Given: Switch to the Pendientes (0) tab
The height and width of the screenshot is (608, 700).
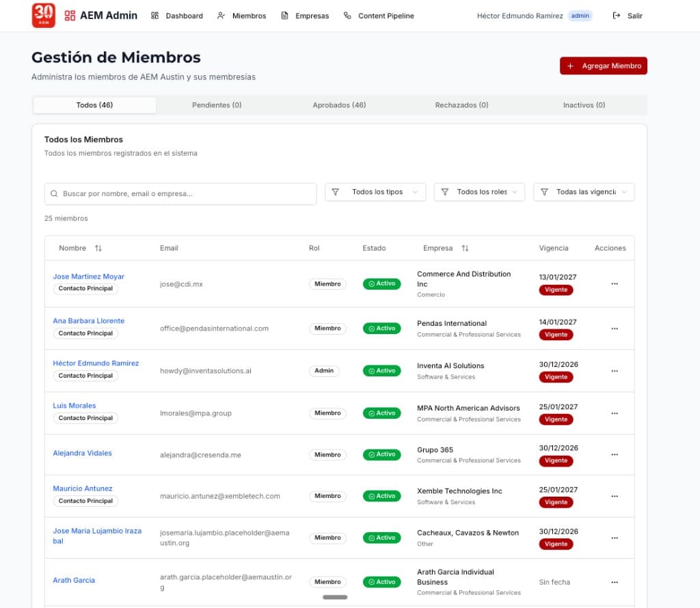Looking at the screenshot, I should (217, 105).
